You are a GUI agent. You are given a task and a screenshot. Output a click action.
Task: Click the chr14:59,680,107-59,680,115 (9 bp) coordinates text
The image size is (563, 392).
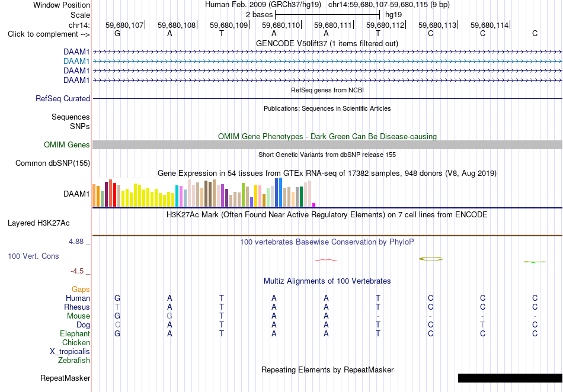[389, 5]
